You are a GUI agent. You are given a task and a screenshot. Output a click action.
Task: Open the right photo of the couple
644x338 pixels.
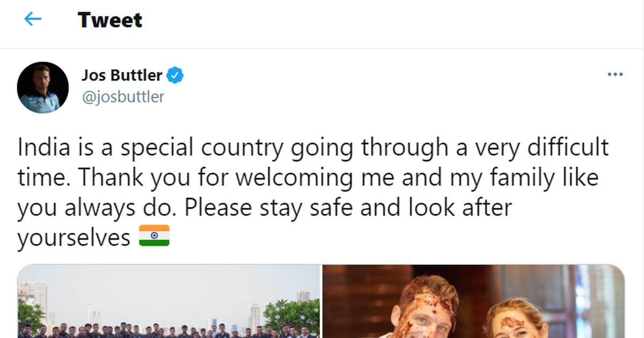coord(473,301)
